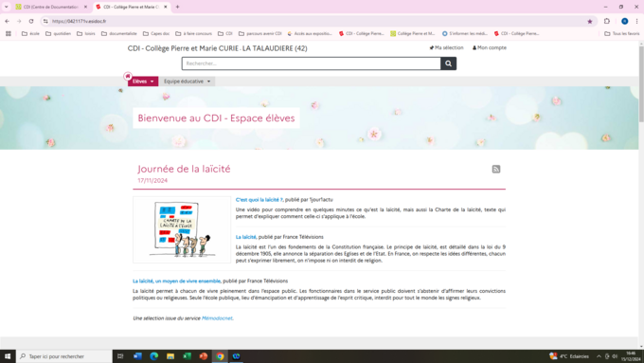The width and height of the screenshot is (644, 363).
Task: Open Task View in the taskbar
Action: [120, 356]
